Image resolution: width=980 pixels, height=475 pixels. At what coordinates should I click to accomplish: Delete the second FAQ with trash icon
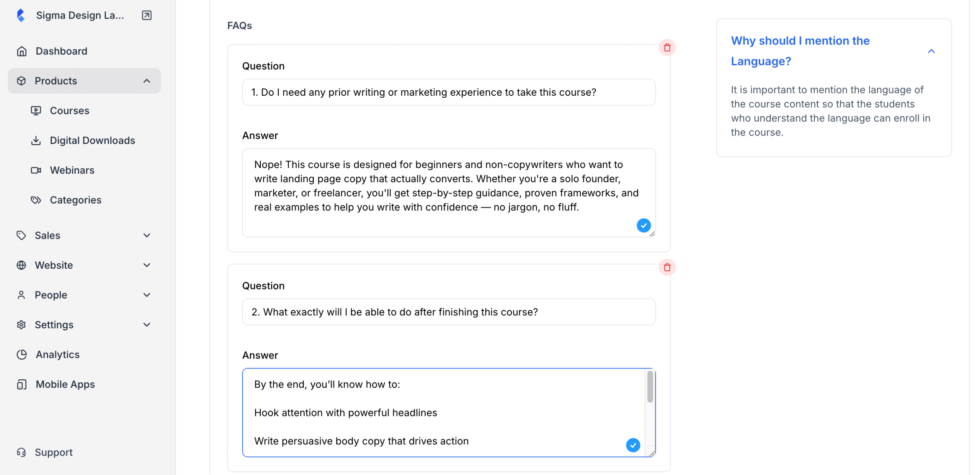coord(667,268)
